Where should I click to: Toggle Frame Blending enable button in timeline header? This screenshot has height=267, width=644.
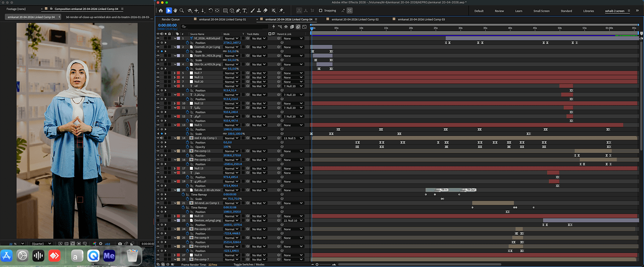[x=292, y=27]
